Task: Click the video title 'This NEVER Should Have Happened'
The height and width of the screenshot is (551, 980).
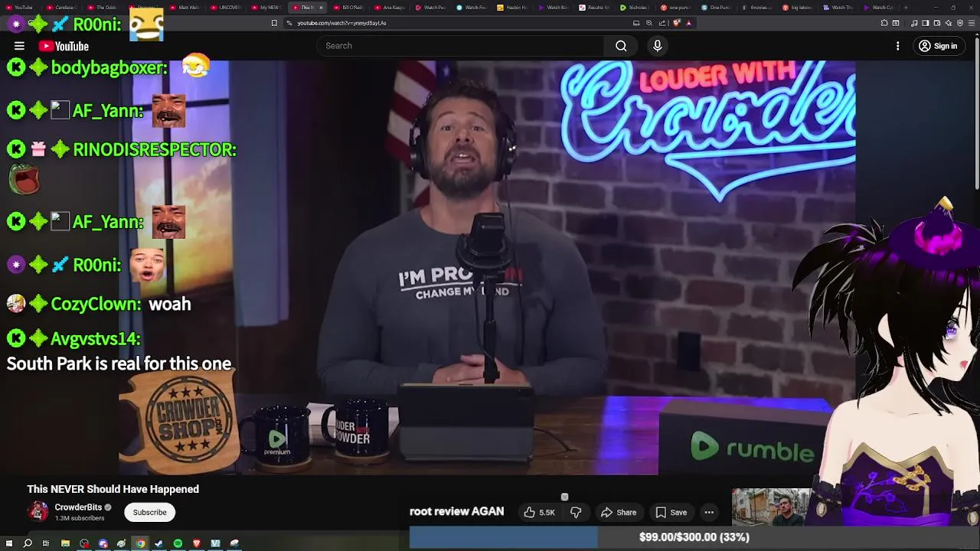Action: click(x=113, y=489)
